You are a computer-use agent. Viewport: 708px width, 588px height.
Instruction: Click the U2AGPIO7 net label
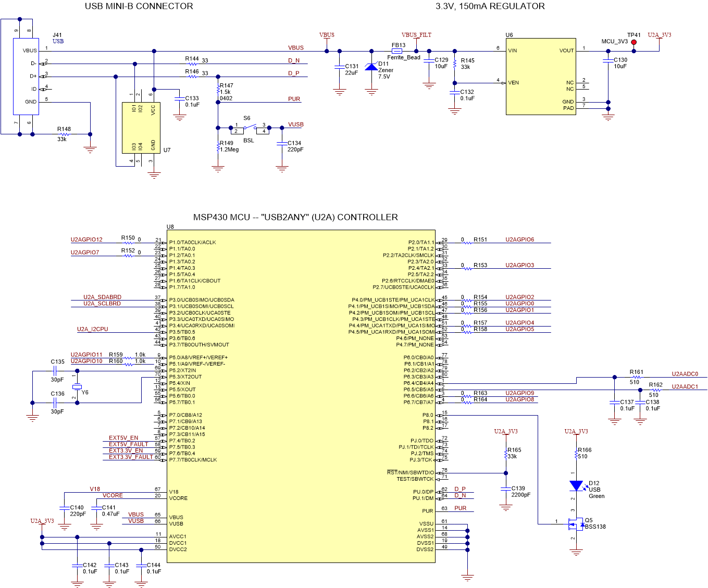[x=85, y=253]
